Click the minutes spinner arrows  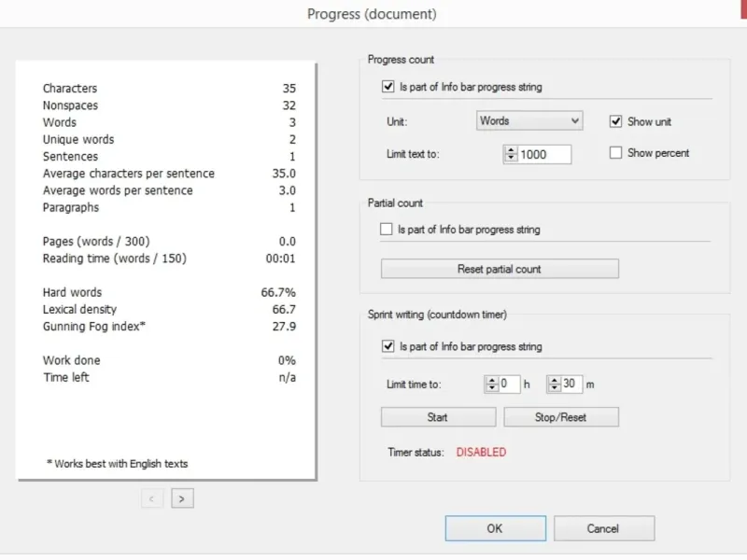554,384
